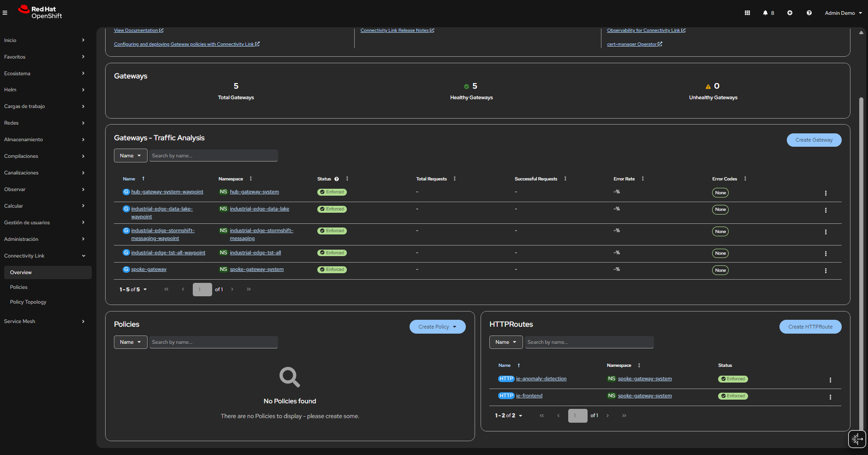Expand the Favoritos navigation section

[45, 57]
